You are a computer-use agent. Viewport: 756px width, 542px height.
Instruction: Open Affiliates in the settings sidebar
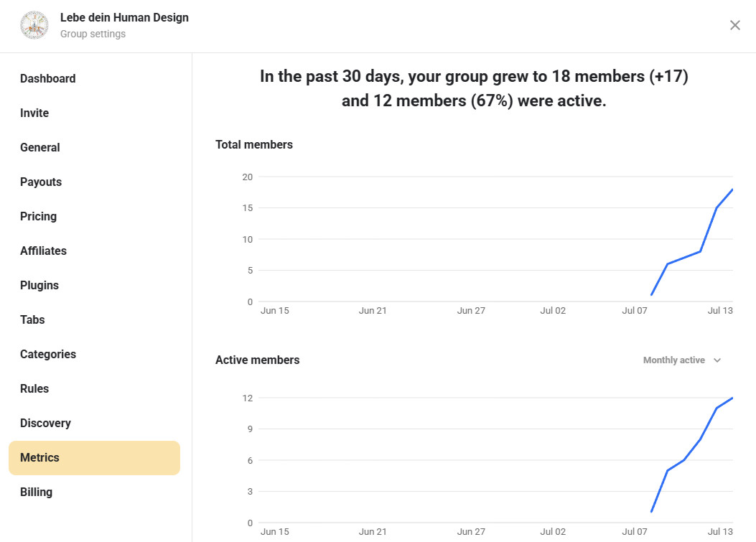(x=43, y=251)
